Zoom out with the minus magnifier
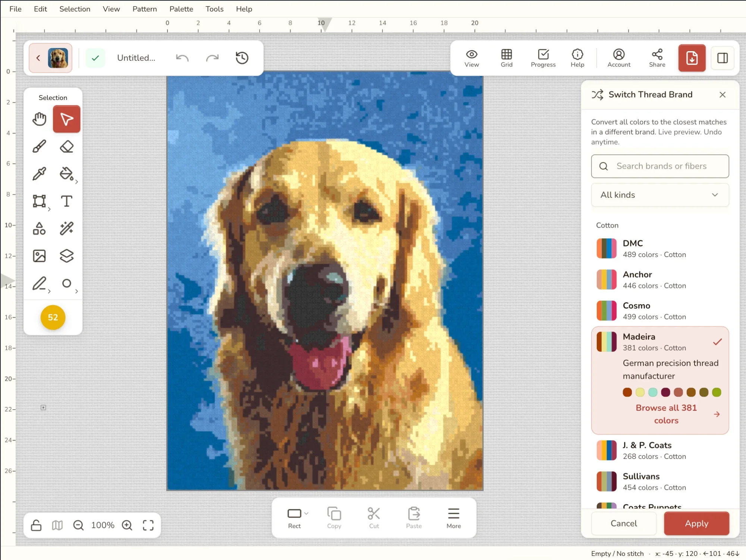Viewport: 746px width, 560px height. [x=78, y=525]
